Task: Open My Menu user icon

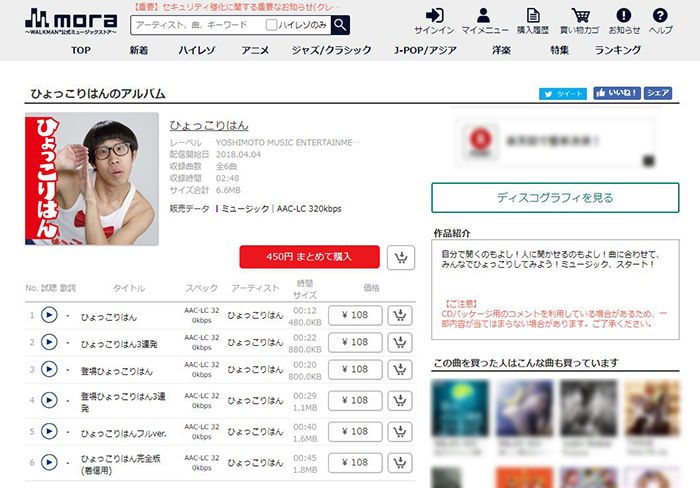Action: coord(484,21)
